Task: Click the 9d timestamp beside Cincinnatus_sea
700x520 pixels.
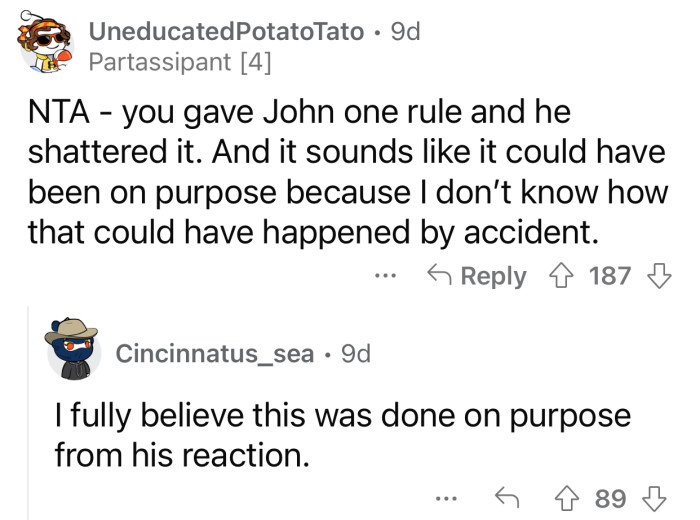Action: (x=356, y=353)
